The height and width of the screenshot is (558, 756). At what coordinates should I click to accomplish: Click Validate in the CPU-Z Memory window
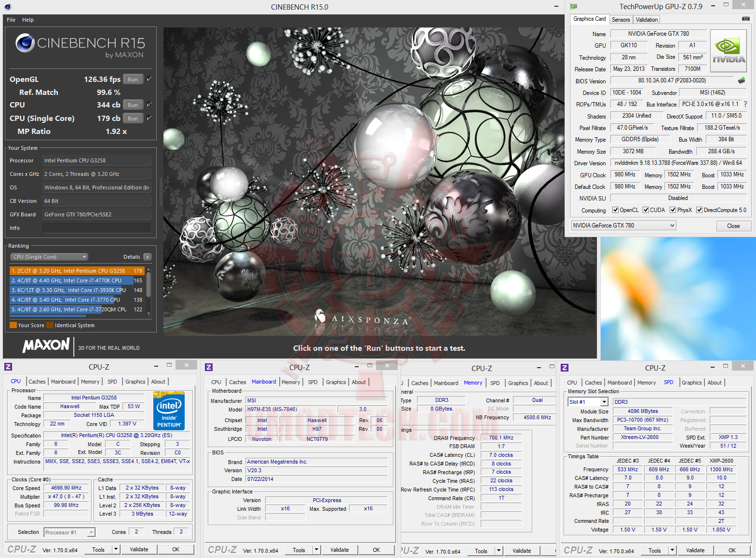click(522, 551)
